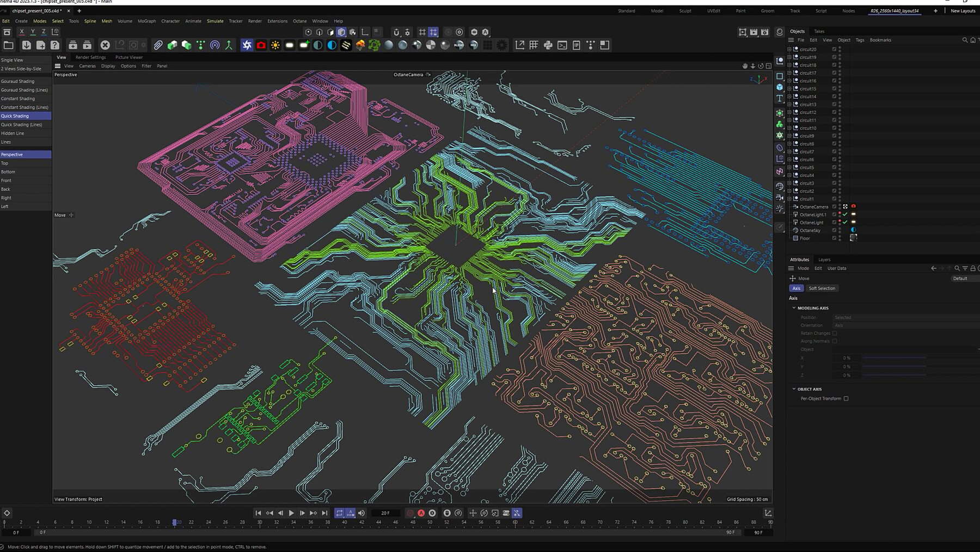980x552 pixels.
Task: Toggle layer checkbox of circuit20
Action: (x=834, y=49)
